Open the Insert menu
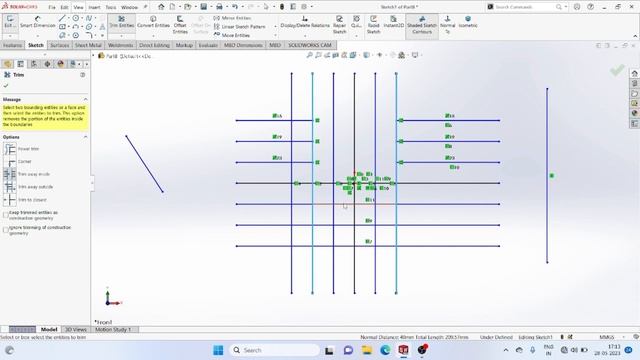Viewport: 640px width, 360px height. coord(94,7)
